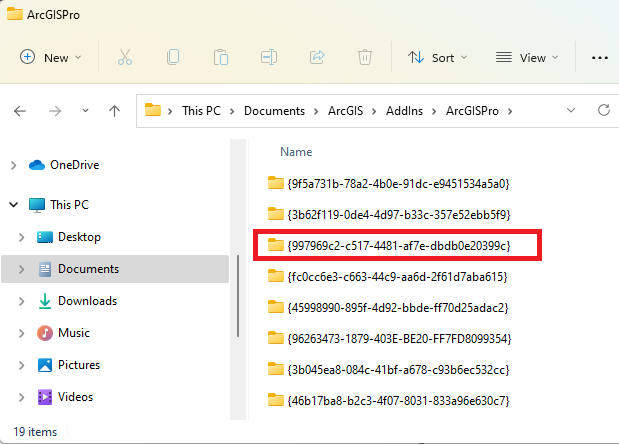Click the navigation pane scrollbar thumb
This screenshot has height=445, width=619.
238,296
